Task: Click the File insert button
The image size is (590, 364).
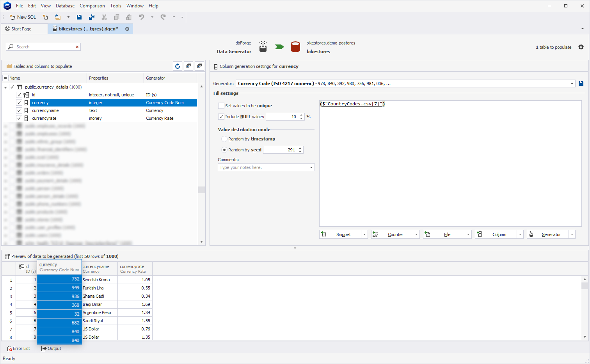Action: point(444,234)
